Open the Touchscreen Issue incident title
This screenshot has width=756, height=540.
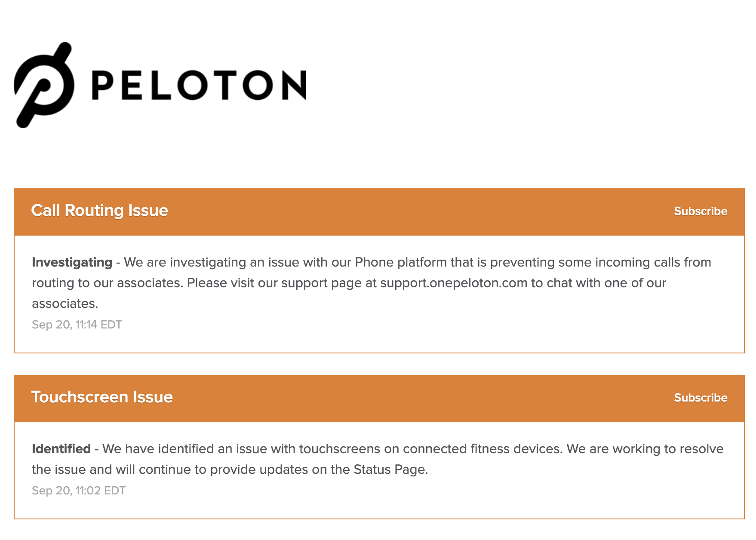(x=102, y=397)
